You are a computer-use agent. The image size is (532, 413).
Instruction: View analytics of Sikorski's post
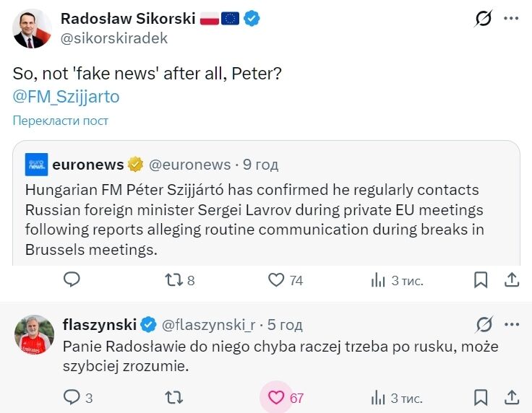coord(378,279)
